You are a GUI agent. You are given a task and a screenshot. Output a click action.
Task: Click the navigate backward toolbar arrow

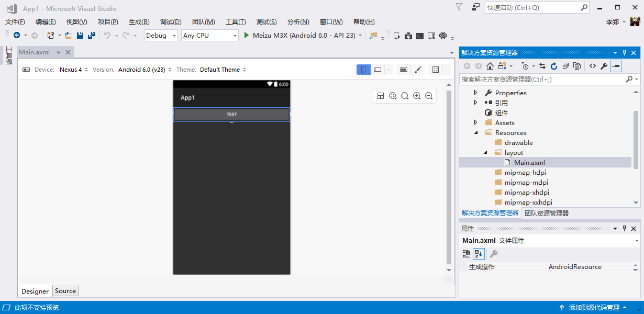17,36
